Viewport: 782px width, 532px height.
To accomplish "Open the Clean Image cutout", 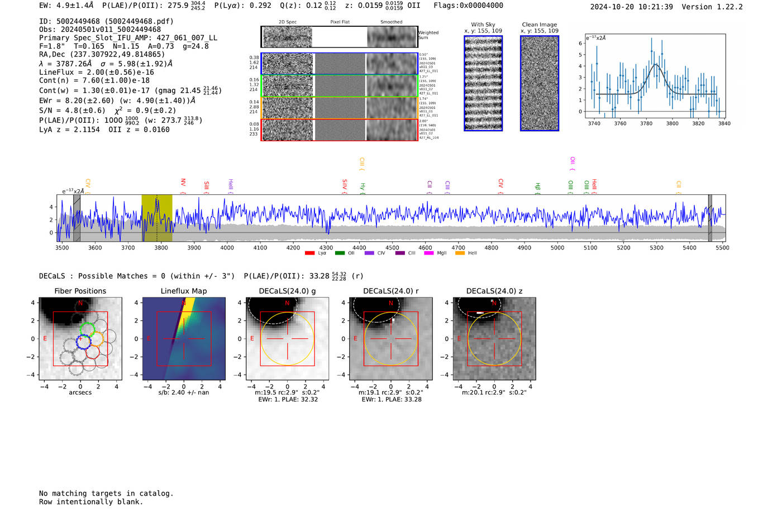I will [540, 83].
